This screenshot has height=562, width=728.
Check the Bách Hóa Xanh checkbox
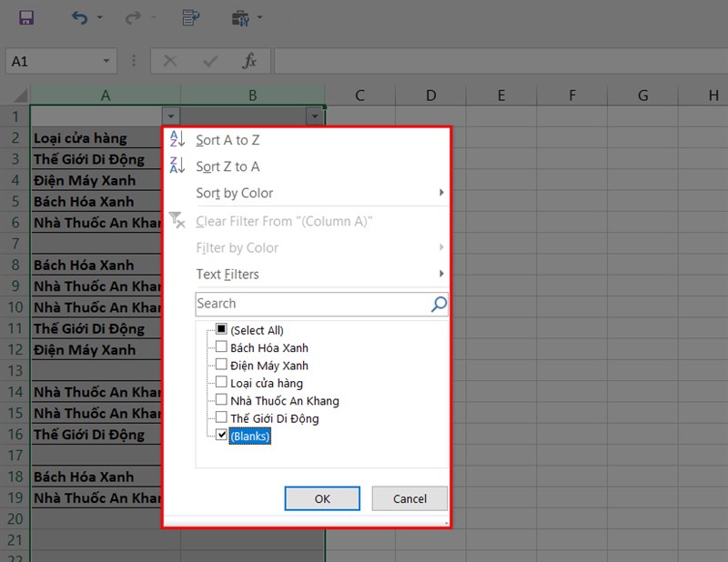[221, 347]
